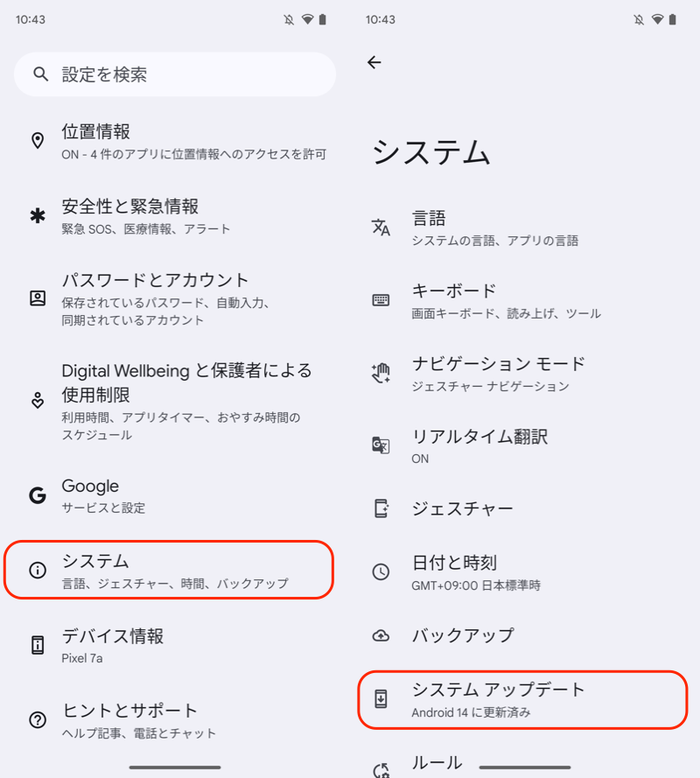Open ナビゲーション モード setting
Screen dimensions: 700x778
[522, 373]
